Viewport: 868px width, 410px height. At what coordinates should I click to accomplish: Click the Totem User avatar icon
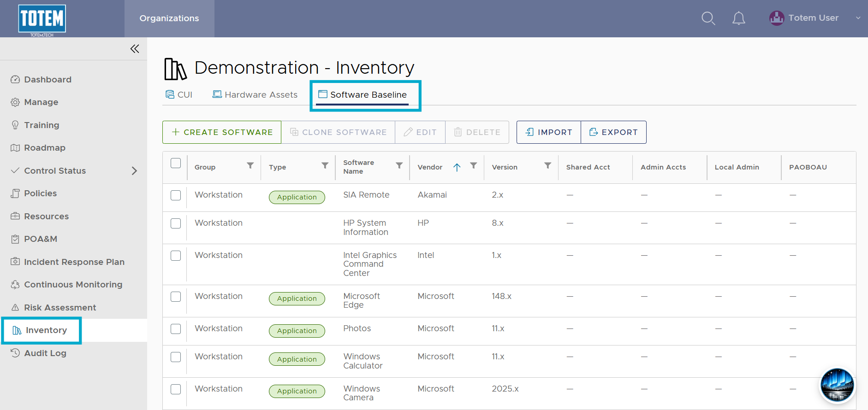pyautogui.click(x=777, y=18)
